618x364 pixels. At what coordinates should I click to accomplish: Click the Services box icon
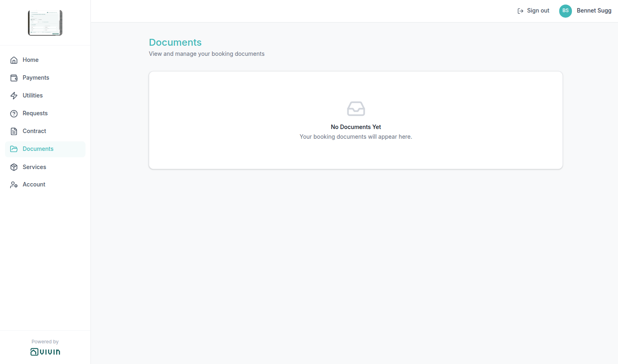(x=14, y=167)
